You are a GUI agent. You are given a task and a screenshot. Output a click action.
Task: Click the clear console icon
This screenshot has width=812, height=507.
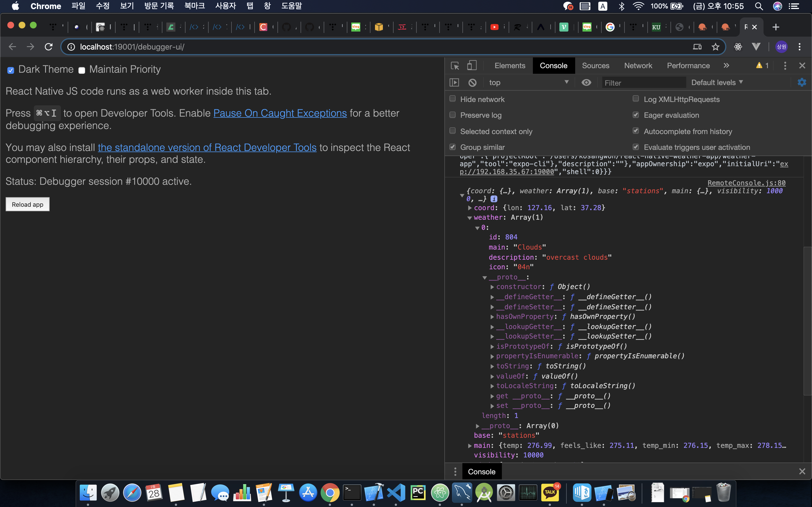472,83
